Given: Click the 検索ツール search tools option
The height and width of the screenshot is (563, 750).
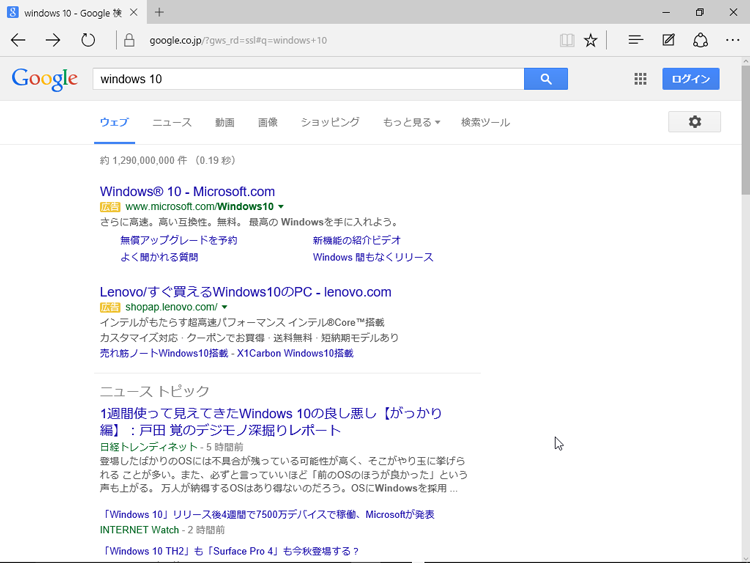Looking at the screenshot, I should 485,122.
